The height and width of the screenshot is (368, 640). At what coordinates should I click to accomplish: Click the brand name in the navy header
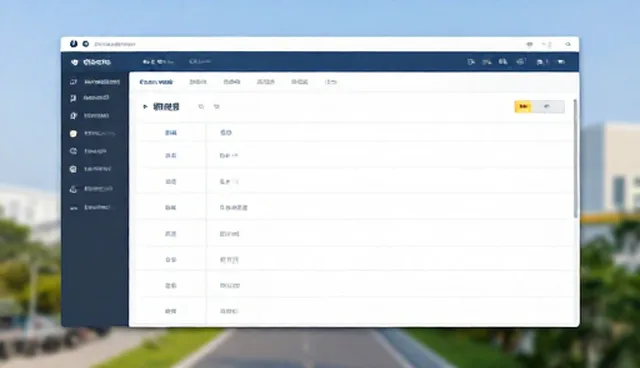97,62
